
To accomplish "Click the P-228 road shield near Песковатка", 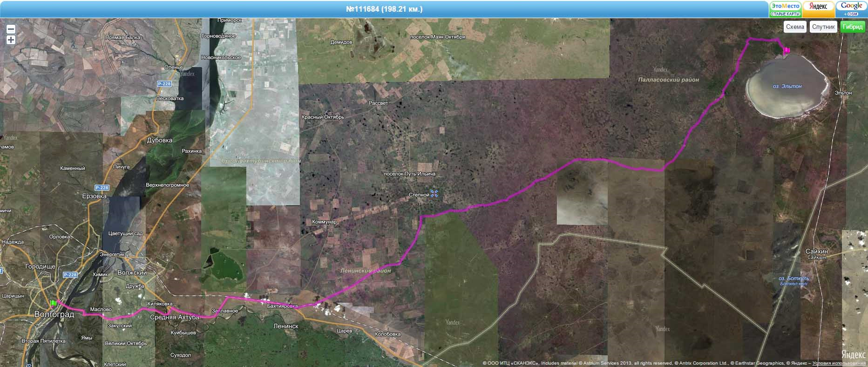I will 164,84.
